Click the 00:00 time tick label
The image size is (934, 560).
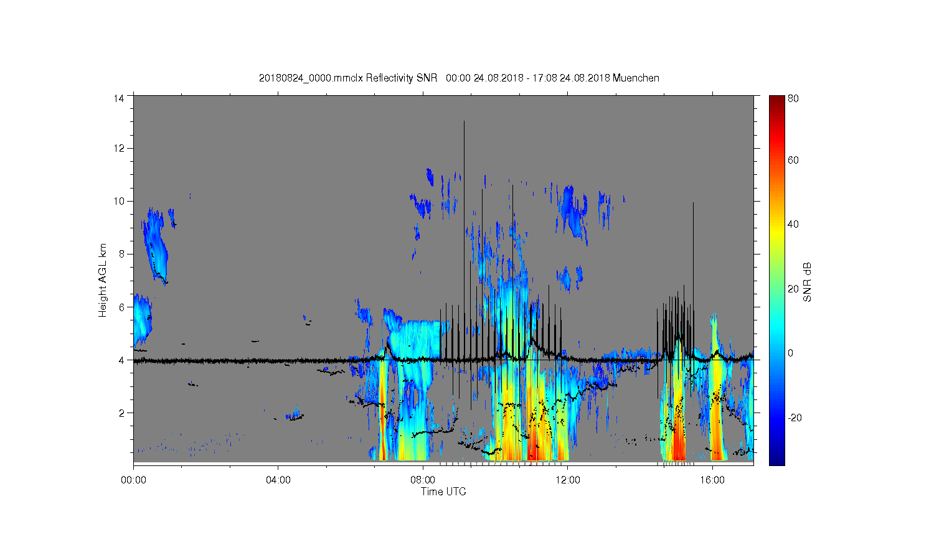click(133, 480)
